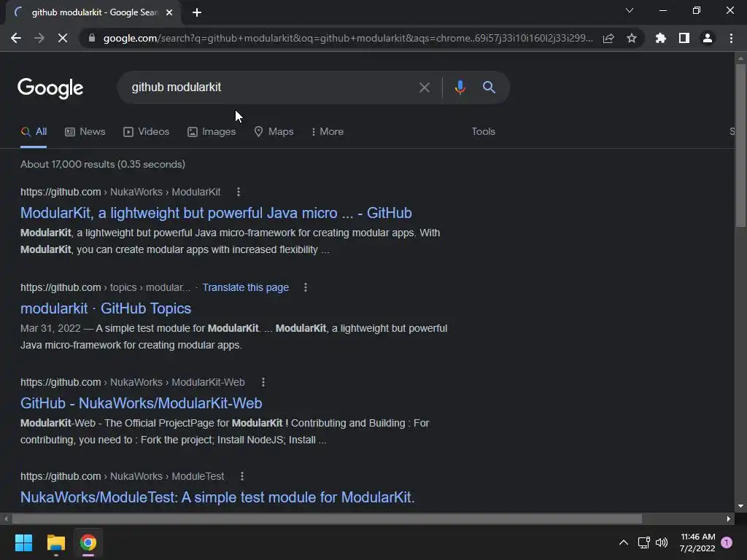
Task: Click the About 17,000 results text
Action: 103,164
